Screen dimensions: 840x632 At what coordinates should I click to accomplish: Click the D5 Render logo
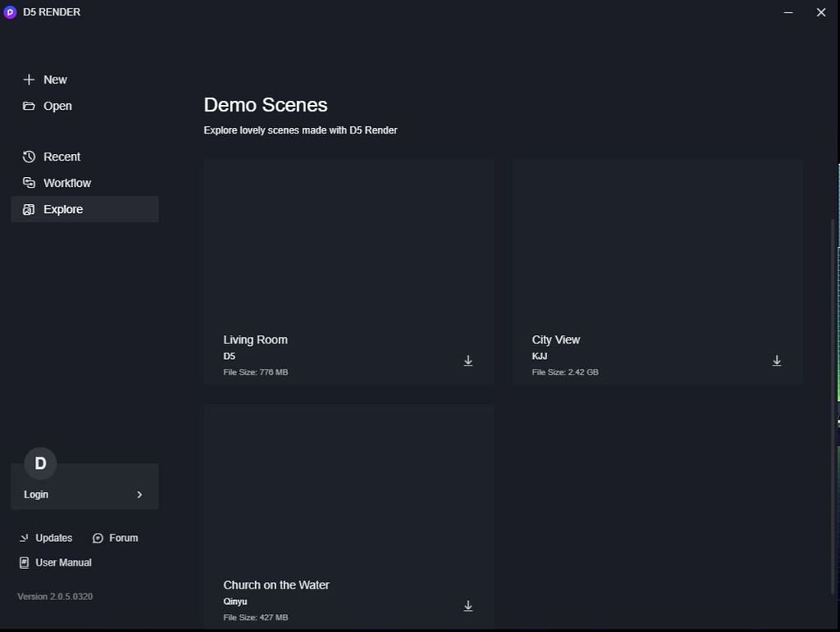pyautogui.click(x=10, y=12)
